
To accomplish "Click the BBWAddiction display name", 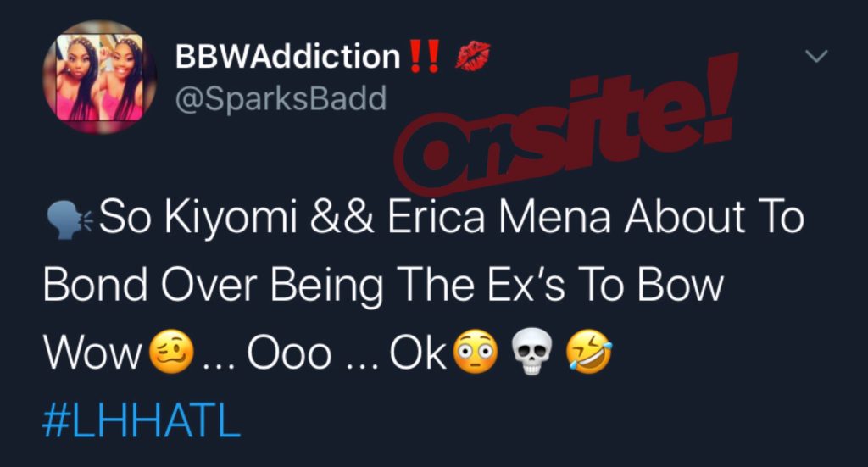I will tap(288, 56).
